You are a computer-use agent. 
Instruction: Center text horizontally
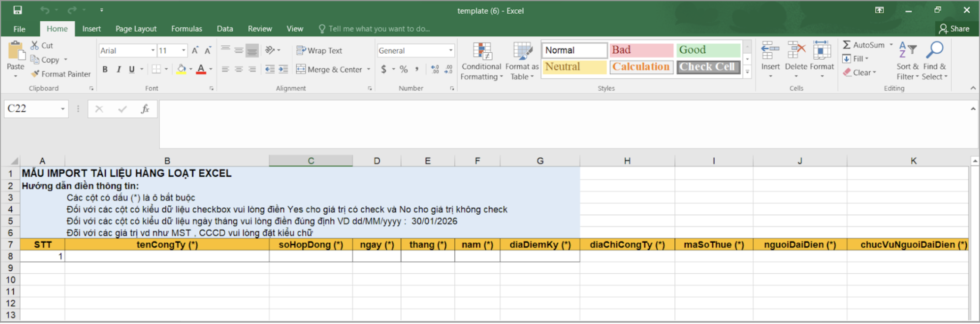[x=239, y=69]
